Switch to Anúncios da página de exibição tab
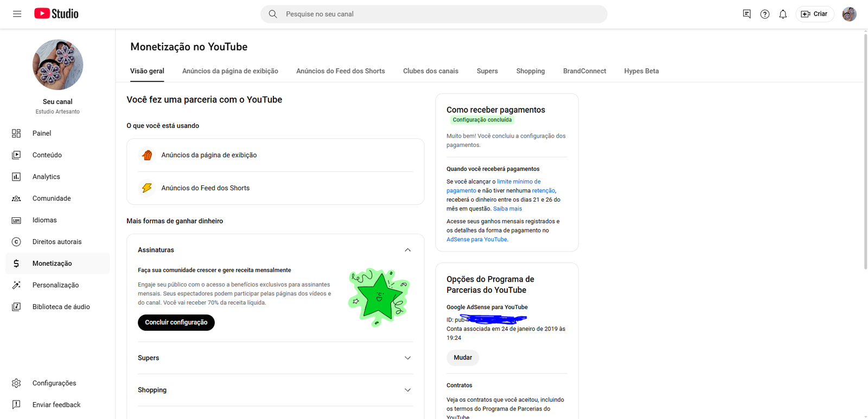Image resolution: width=868 pixels, height=419 pixels. pos(230,71)
